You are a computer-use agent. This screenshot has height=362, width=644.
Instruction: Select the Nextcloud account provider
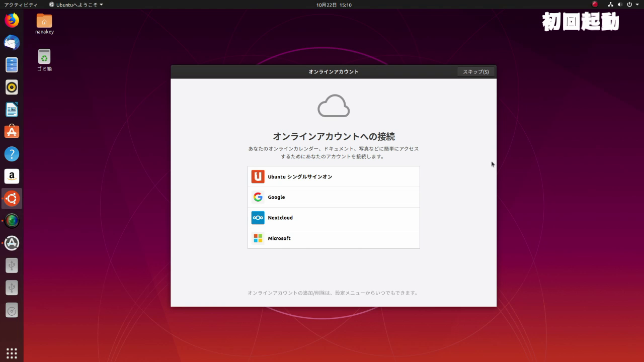click(x=334, y=218)
